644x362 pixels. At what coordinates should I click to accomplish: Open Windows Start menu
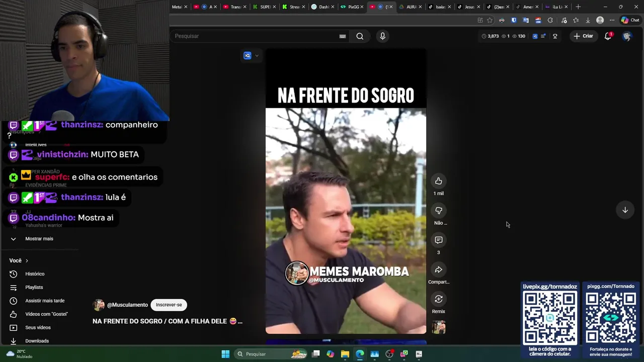tap(225, 354)
